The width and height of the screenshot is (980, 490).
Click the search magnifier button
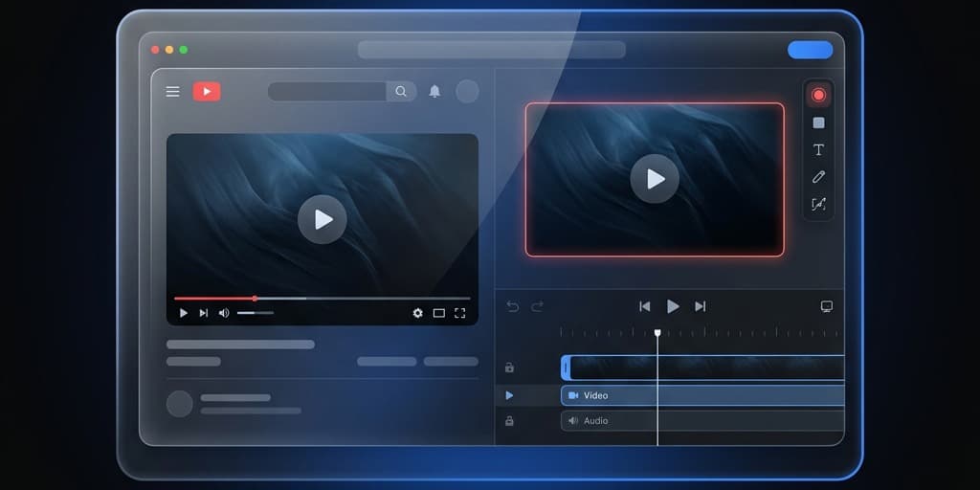[x=401, y=92]
